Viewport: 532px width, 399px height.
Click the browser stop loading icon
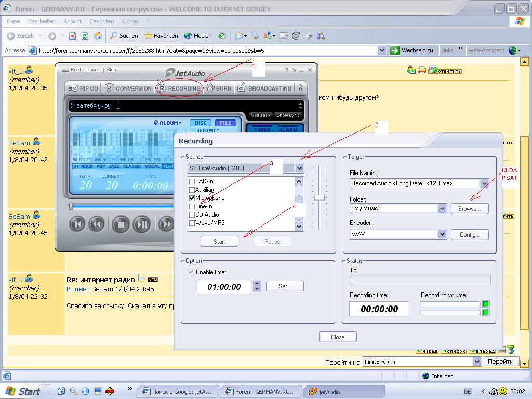pyautogui.click(x=72, y=36)
